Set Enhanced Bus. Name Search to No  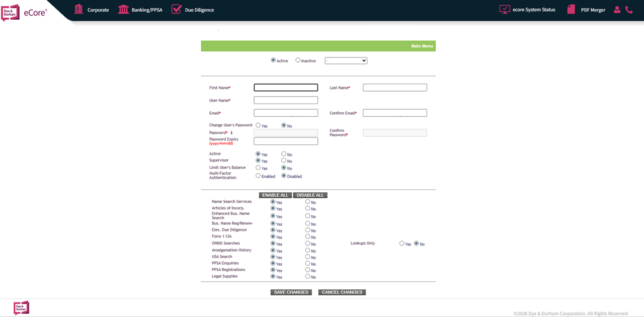pyautogui.click(x=308, y=216)
